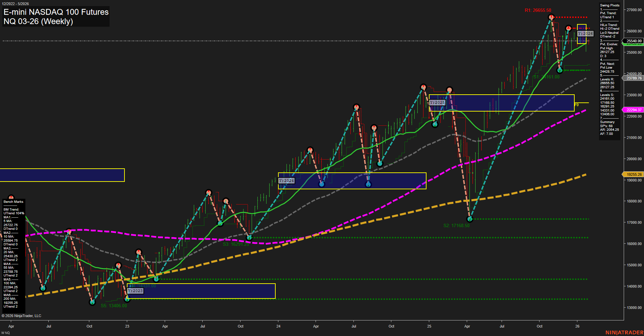Image resolution: width=644 pixels, height=336 pixels.
Task: Expand the Y:2024 yearly range box
Action: (287, 181)
